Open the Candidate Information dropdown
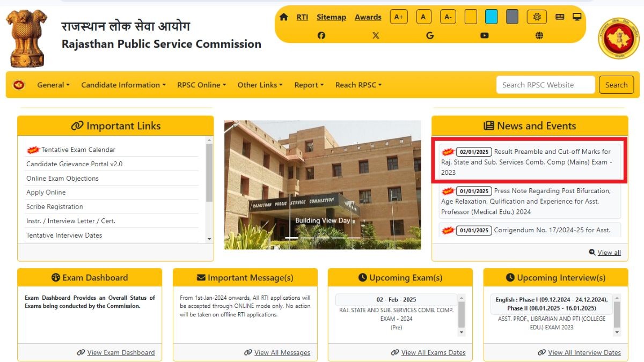Viewport: 644px width, 362px height. [123, 85]
